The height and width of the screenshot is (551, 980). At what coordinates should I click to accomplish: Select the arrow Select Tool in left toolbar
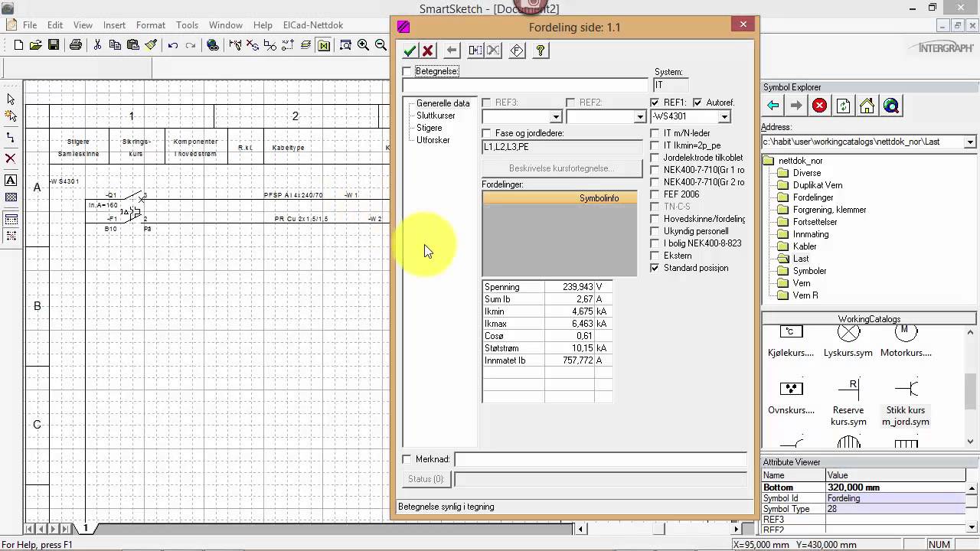(x=11, y=99)
